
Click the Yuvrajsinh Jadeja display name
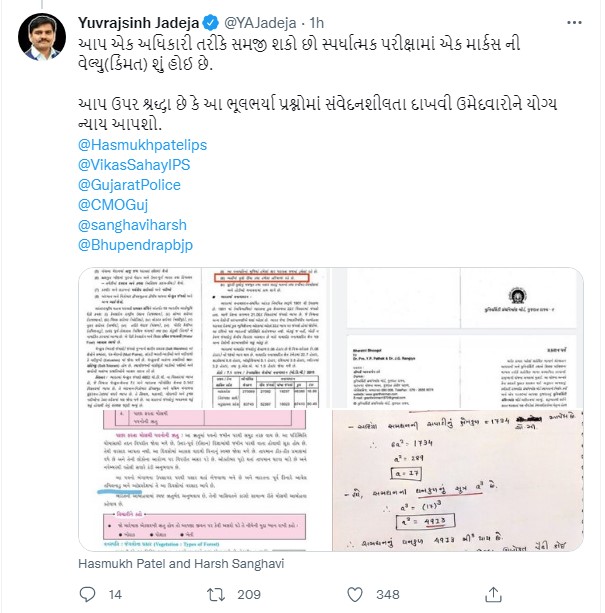(139, 23)
